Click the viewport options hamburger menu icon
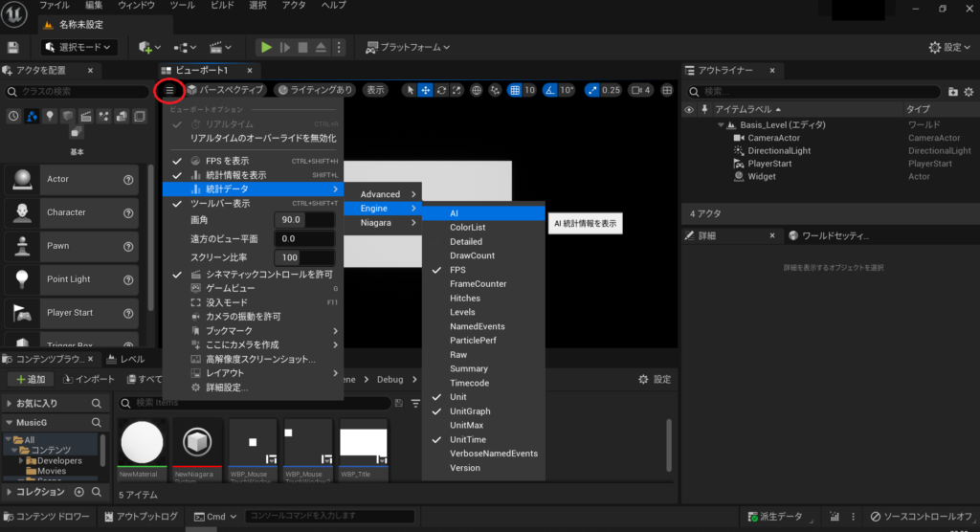 (x=169, y=90)
